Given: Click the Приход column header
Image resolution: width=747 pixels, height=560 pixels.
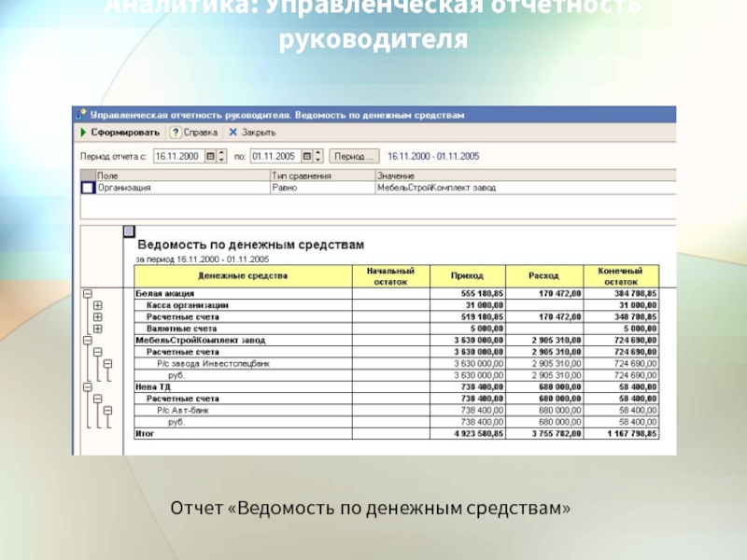Looking at the screenshot, I should (x=468, y=276).
